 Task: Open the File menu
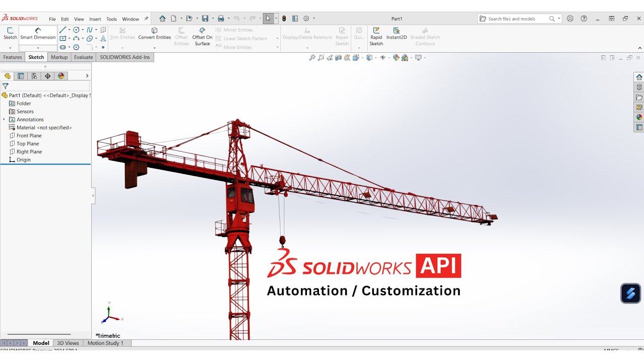pyautogui.click(x=52, y=19)
